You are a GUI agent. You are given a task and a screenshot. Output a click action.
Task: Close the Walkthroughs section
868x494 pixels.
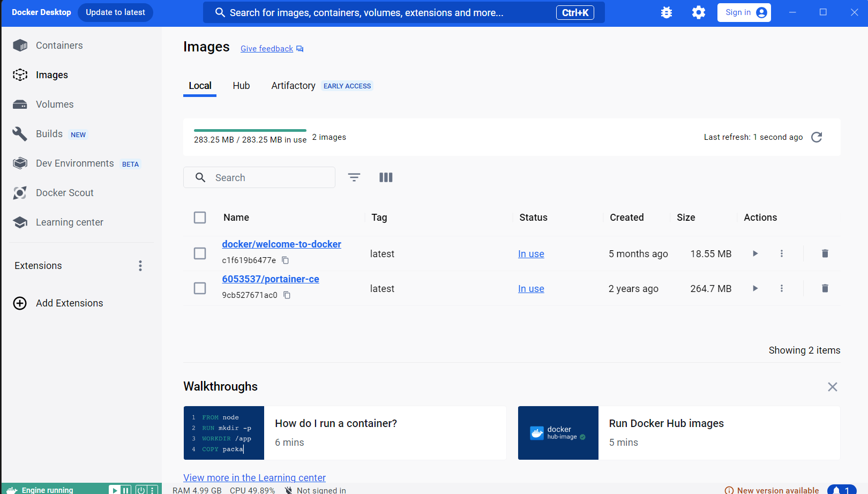833,387
